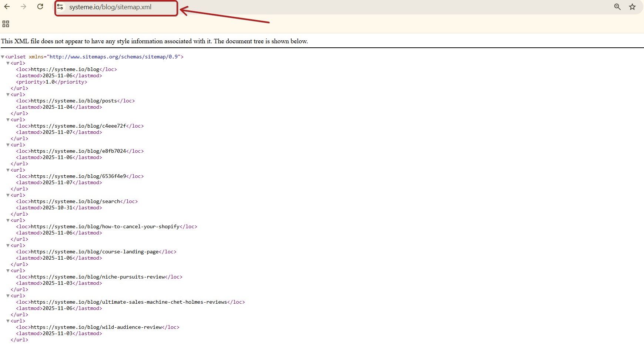Click the lastmod date "2025-11-06" above the priority line

click(58, 76)
